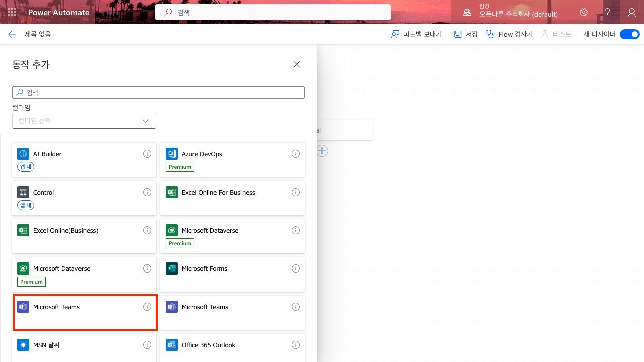
Task: Click the 저장 save button
Action: coord(466,34)
